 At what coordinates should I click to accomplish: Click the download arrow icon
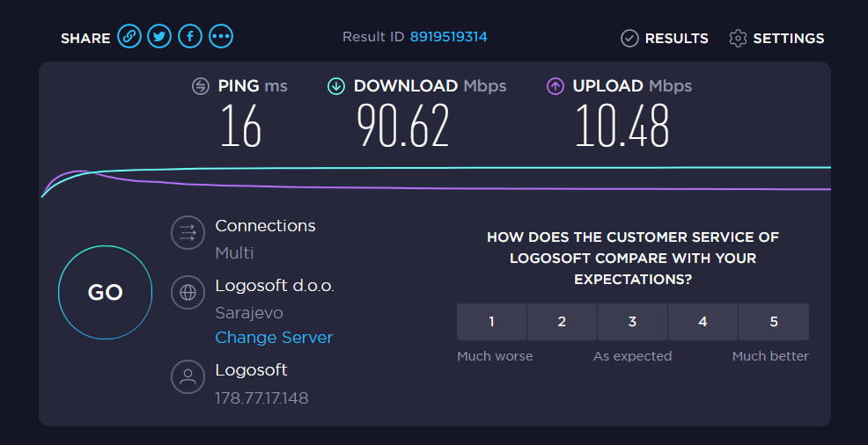336,86
